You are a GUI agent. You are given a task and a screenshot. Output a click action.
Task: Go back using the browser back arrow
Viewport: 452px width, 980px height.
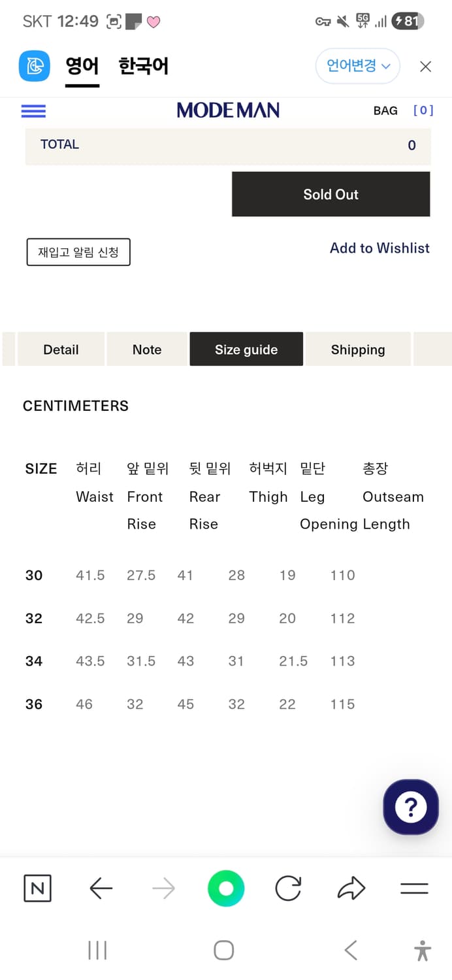(x=100, y=888)
